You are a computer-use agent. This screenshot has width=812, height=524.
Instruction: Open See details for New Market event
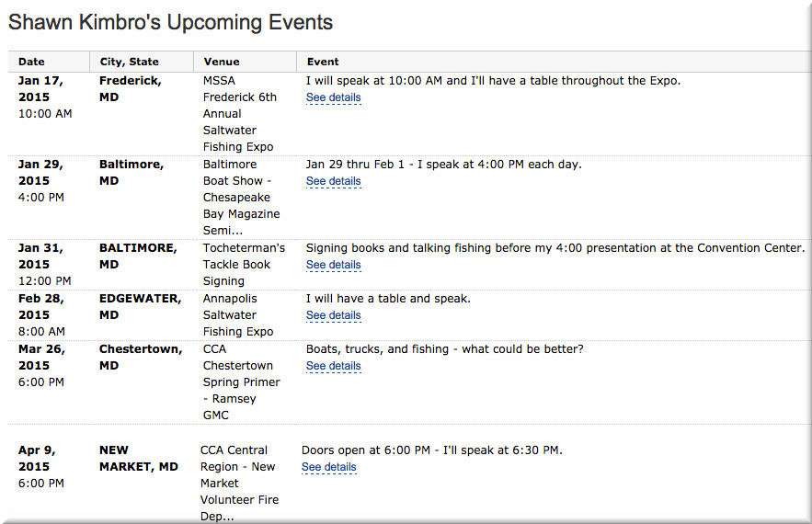[x=329, y=467]
